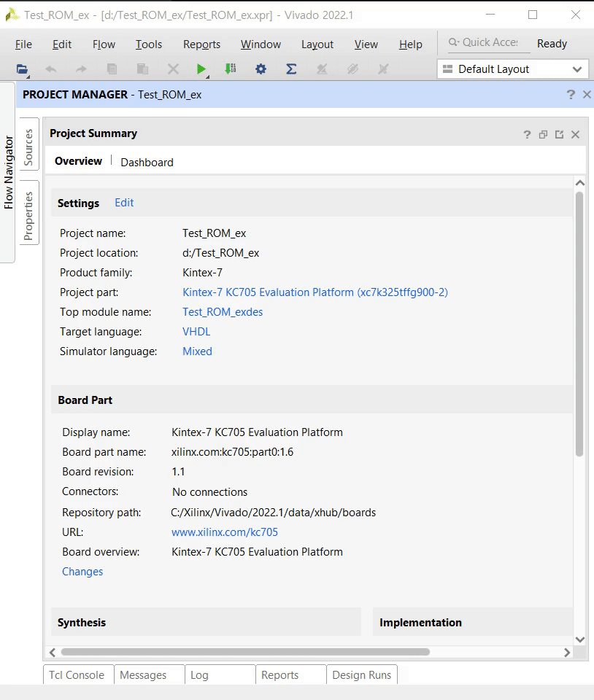Restore Project Summary panel icon
Screen dimensions: 594x700
pos(543,134)
